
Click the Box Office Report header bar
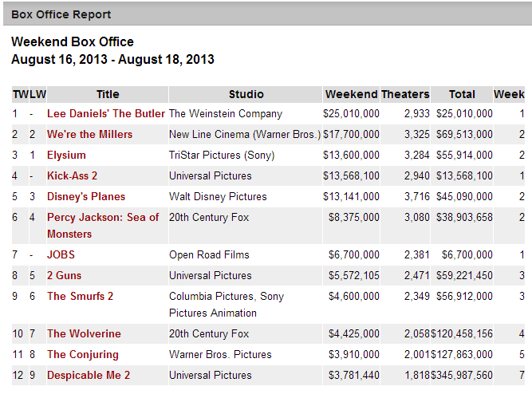(266, 14)
